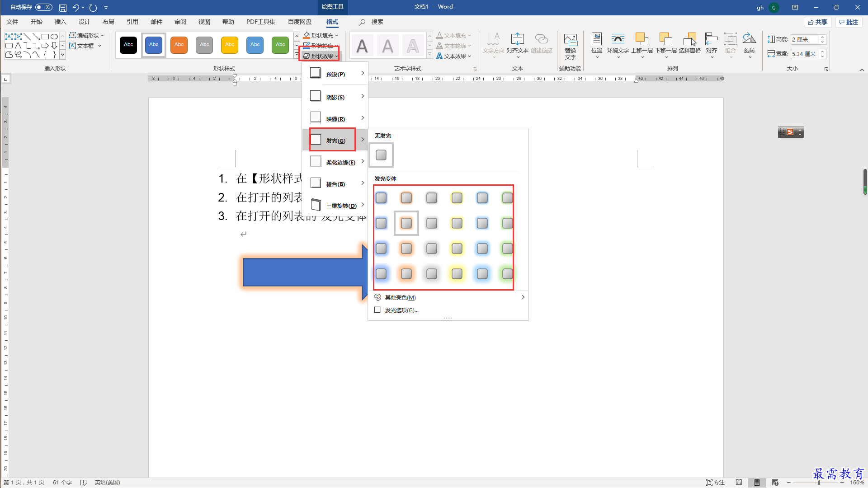Click the Undo arrow icon
The height and width of the screenshot is (488, 868).
pyautogui.click(x=76, y=8)
